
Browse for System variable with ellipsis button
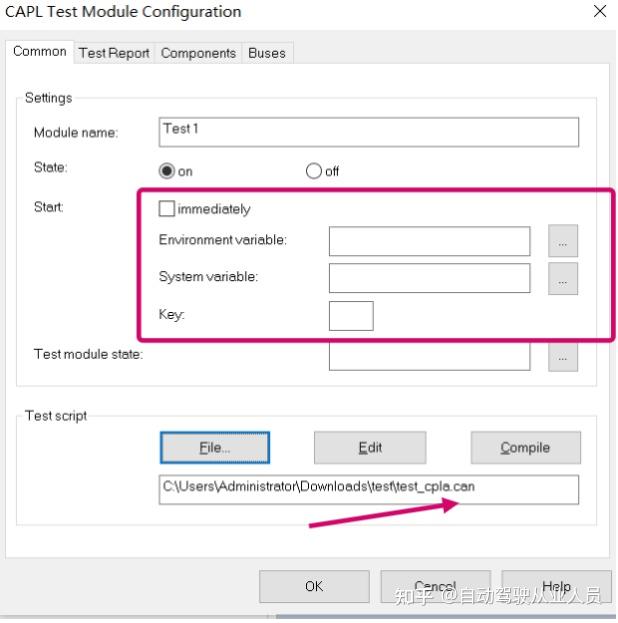click(563, 279)
